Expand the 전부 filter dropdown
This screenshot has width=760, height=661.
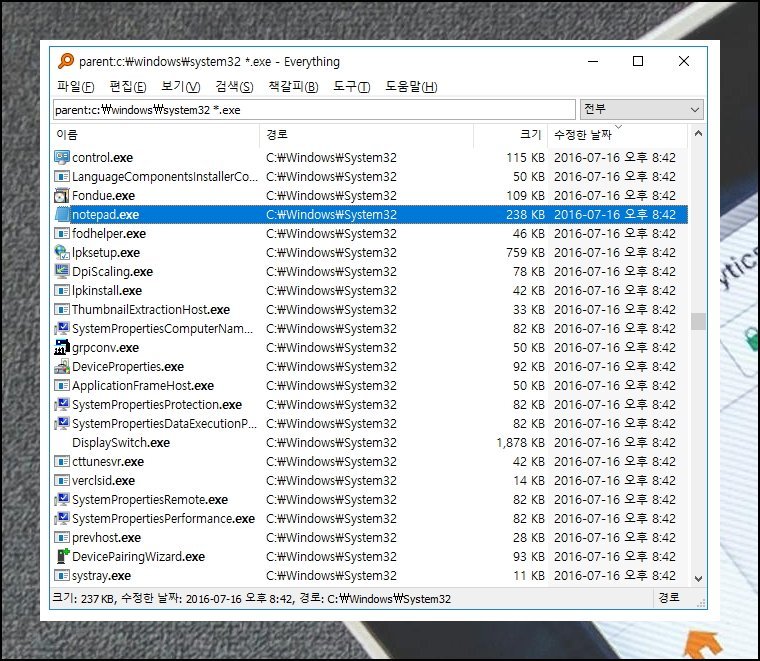click(642, 110)
